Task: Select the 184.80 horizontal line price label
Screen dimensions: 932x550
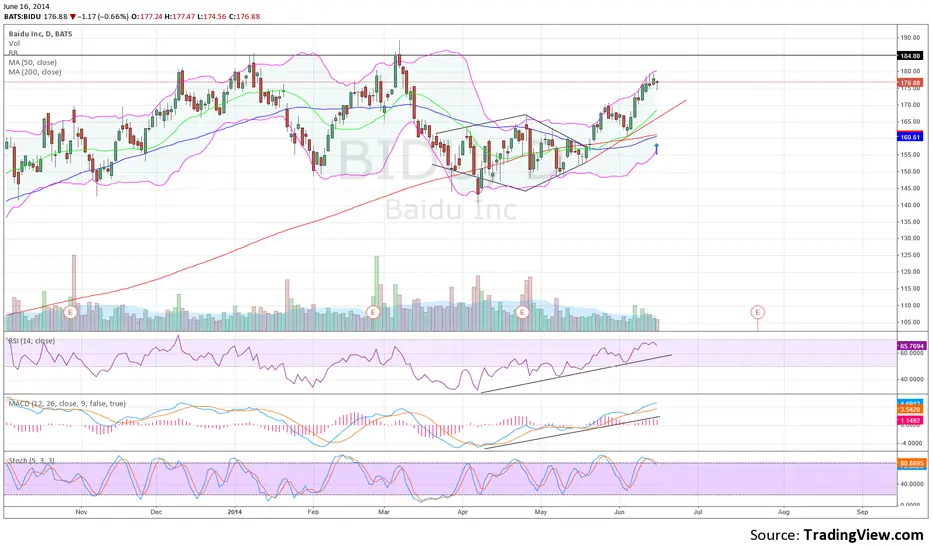Action: pyautogui.click(x=910, y=56)
